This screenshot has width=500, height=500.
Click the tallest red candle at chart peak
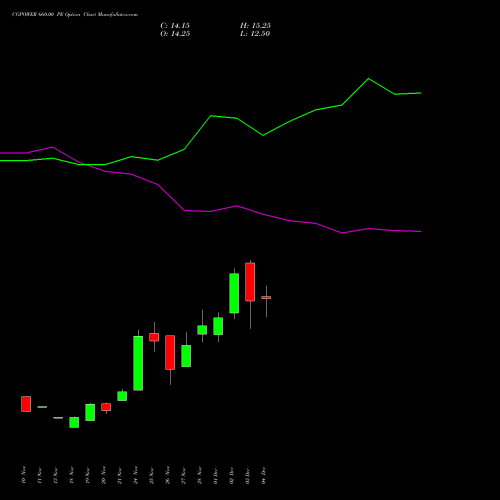pos(250,282)
